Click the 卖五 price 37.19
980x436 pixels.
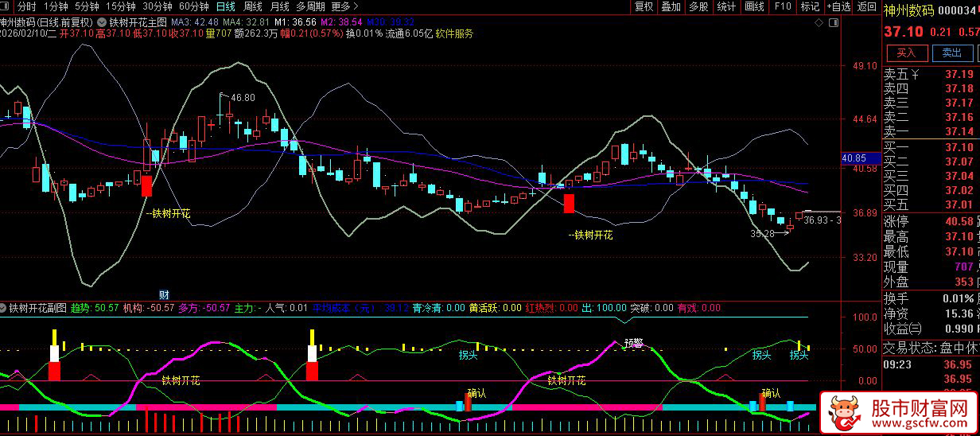click(959, 75)
